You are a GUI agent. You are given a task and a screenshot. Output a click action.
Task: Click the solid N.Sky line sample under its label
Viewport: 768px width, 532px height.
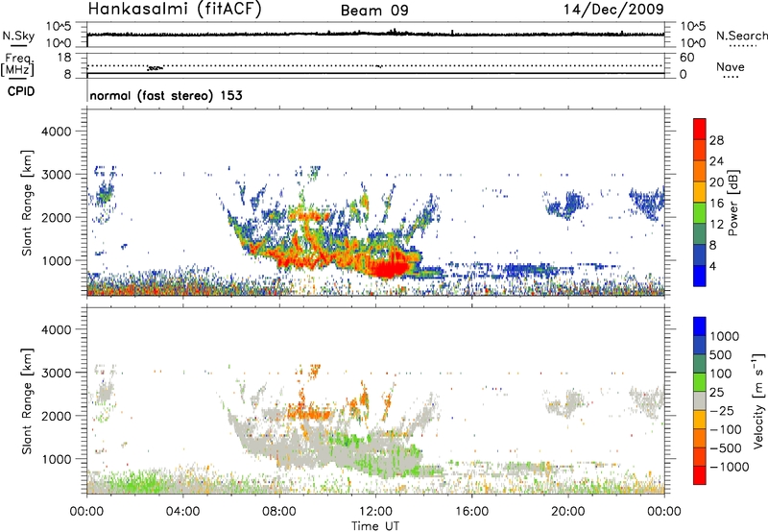point(18,45)
